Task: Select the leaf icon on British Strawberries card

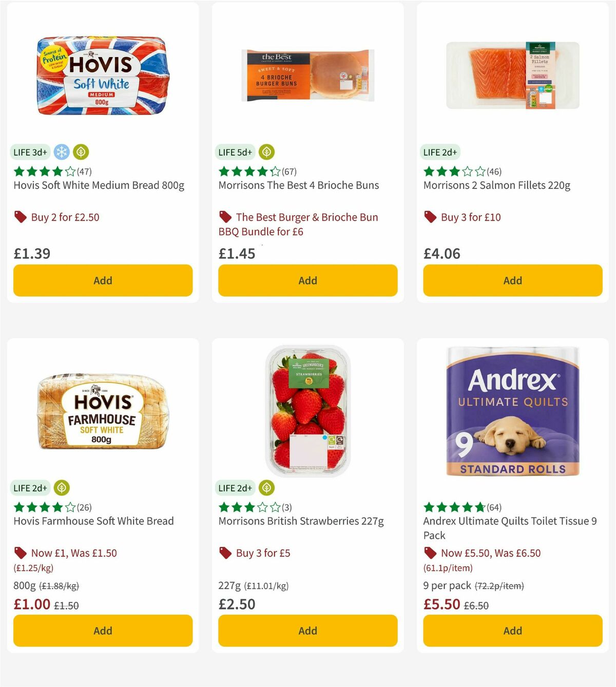Action: (265, 488)
